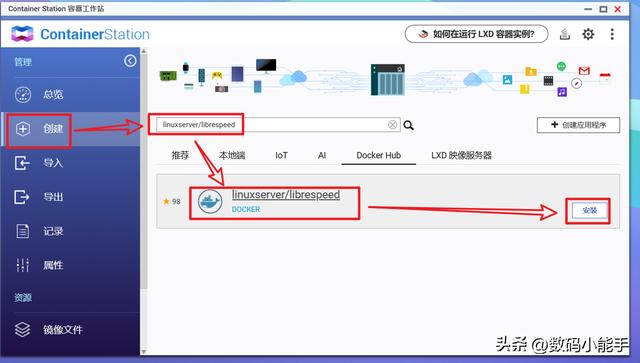
Task: Open the three-dot more menu
Action: [x=612, y=34]
